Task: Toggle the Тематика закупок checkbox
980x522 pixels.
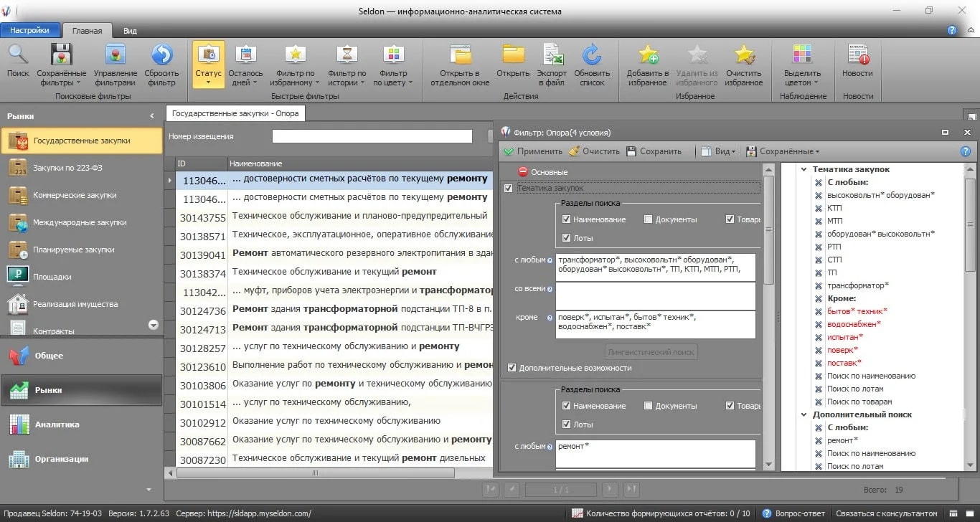Action: (x=509, y=188)
